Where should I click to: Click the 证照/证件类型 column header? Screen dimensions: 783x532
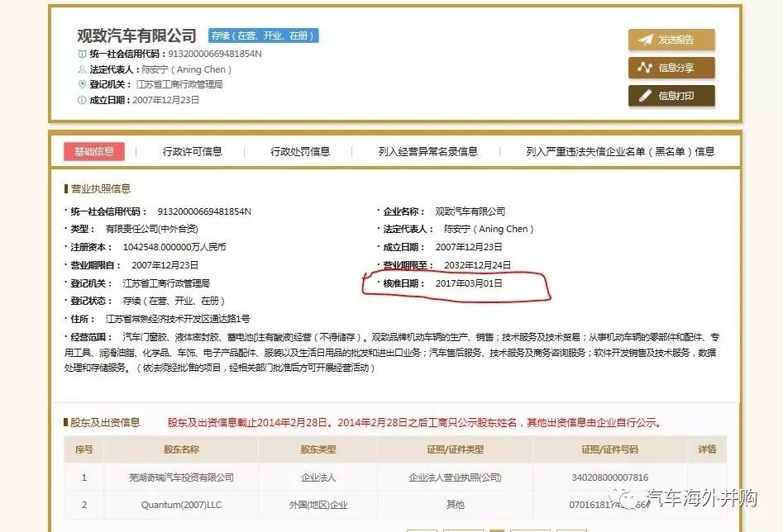[x=455, y=449]
